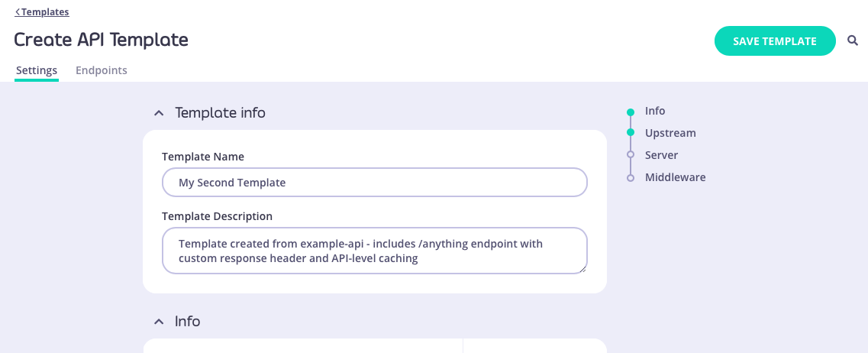Switch to the Endpoints tab
This screenshot has width=868, height=353.
(x=101, y=70)
